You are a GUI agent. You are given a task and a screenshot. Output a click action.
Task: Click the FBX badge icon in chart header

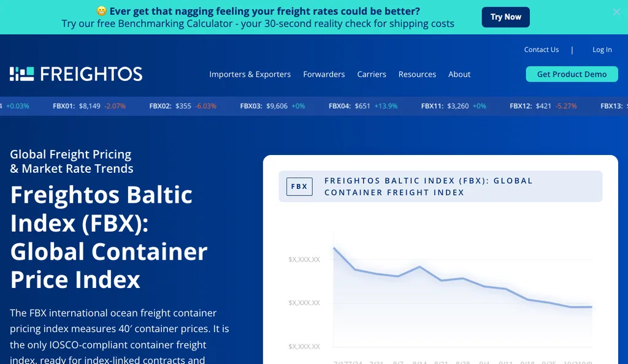click(299, 186)
